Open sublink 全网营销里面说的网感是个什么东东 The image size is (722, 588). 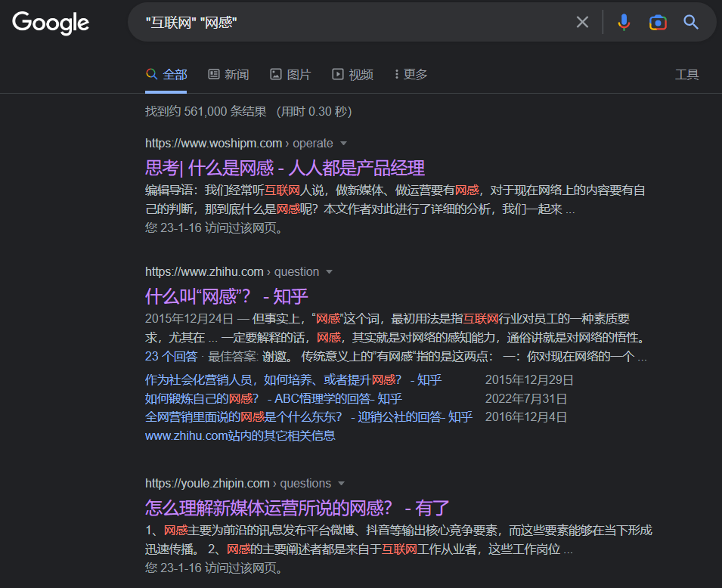[x=308, y=417]
